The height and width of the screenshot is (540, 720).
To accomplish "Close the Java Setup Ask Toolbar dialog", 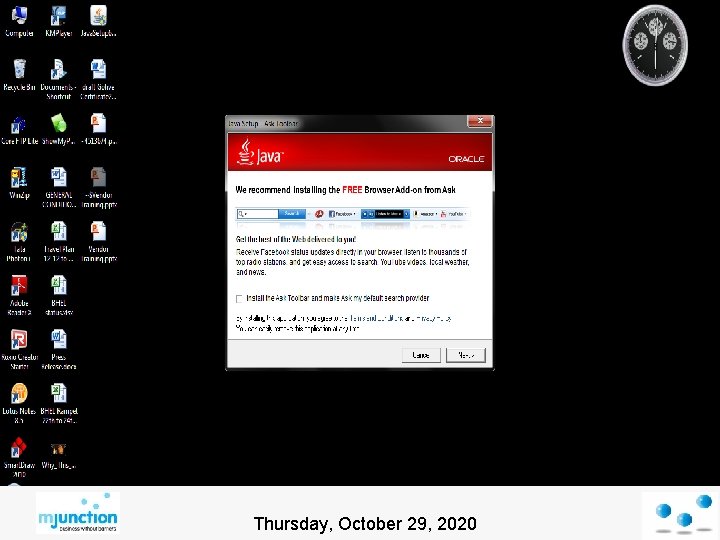I will pos(480,121).
